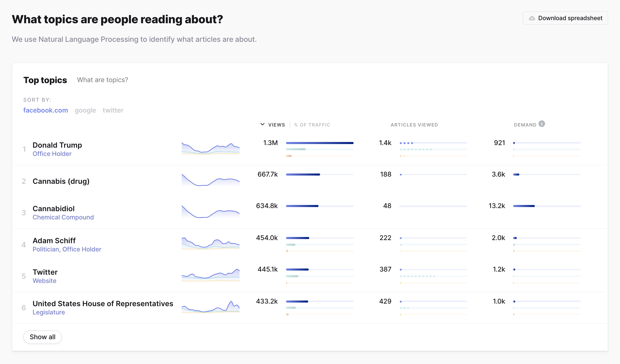Click the Chemical Compound label under Cannabidiol

pyautogui.click(x=63, y=217)
